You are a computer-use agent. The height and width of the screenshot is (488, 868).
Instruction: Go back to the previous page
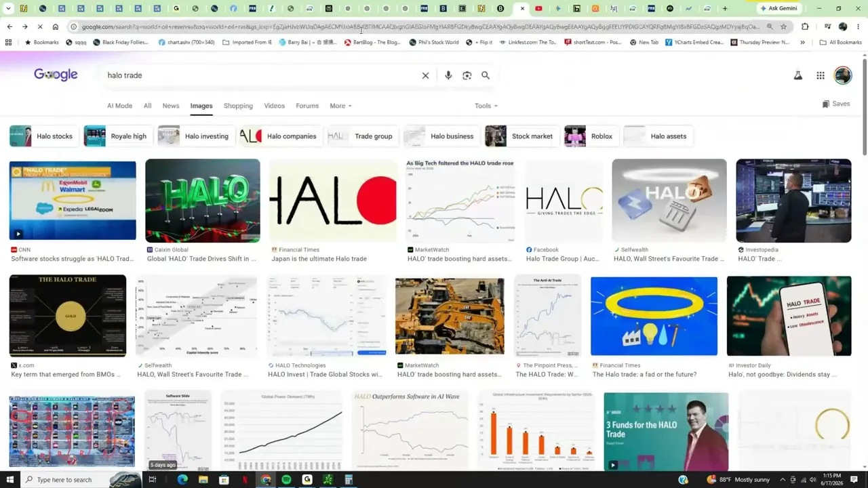click(x=9, y=26)
